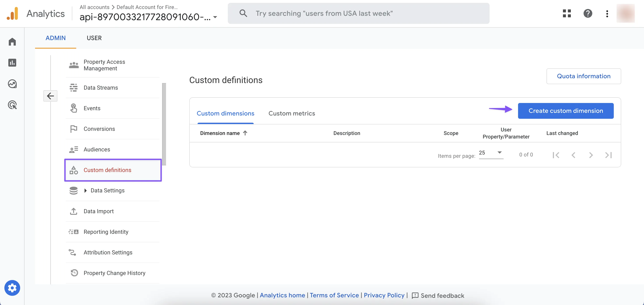The height and width of the screenshot is (305, 644).
Task: Click the Quota information button
Action: (x=584, y=76)
